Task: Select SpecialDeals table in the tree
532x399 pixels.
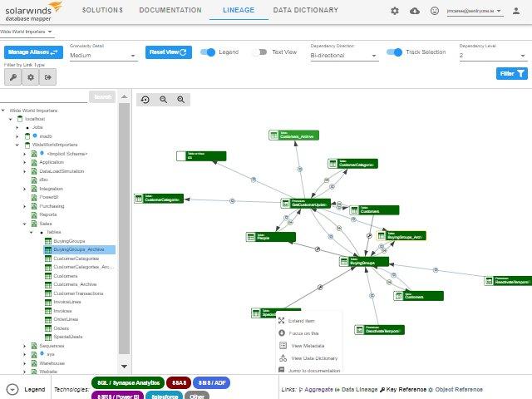Action: coord(68,337)
